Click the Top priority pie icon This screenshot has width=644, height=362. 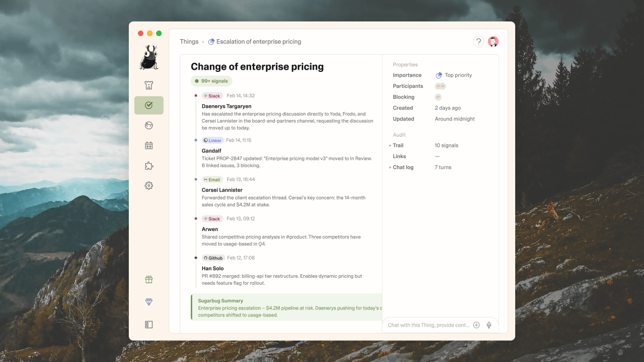(x=438, y=76)
